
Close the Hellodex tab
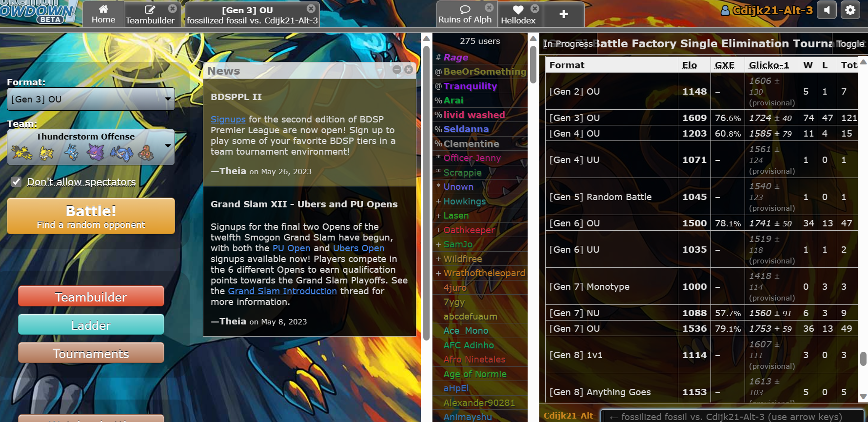(535, 8)
